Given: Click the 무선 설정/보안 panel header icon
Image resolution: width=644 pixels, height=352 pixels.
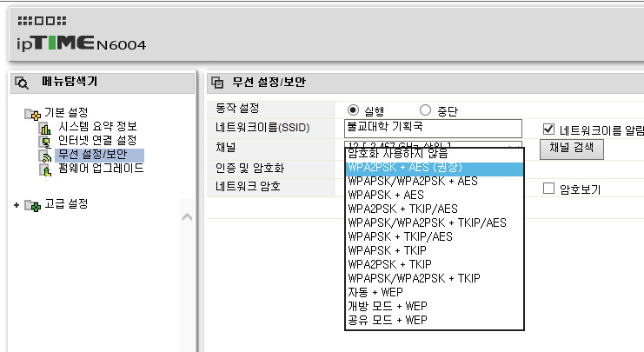Looking at the screenshot, I should tap(217, 83).
